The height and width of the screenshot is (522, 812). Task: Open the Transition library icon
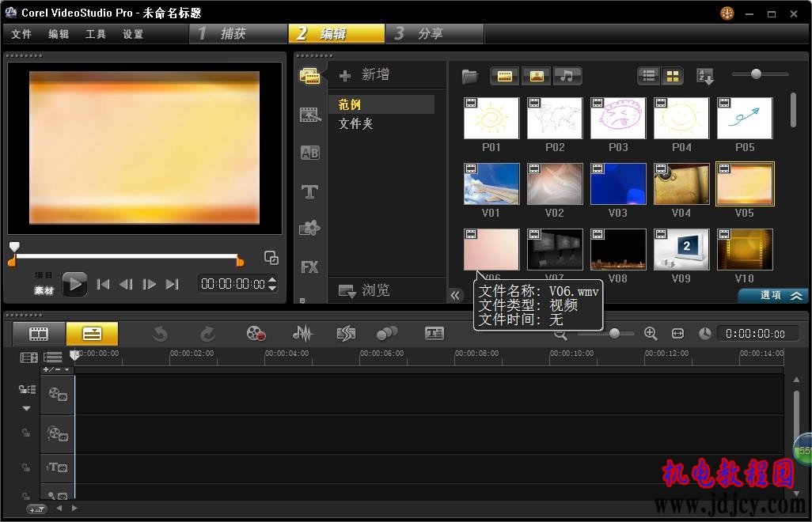309,115
